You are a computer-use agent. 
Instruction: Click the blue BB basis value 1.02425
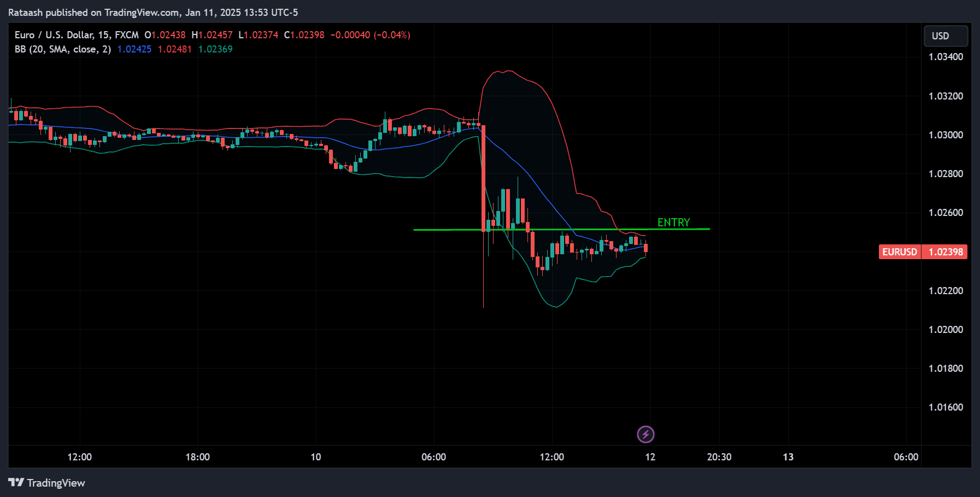tap(134, 49)
